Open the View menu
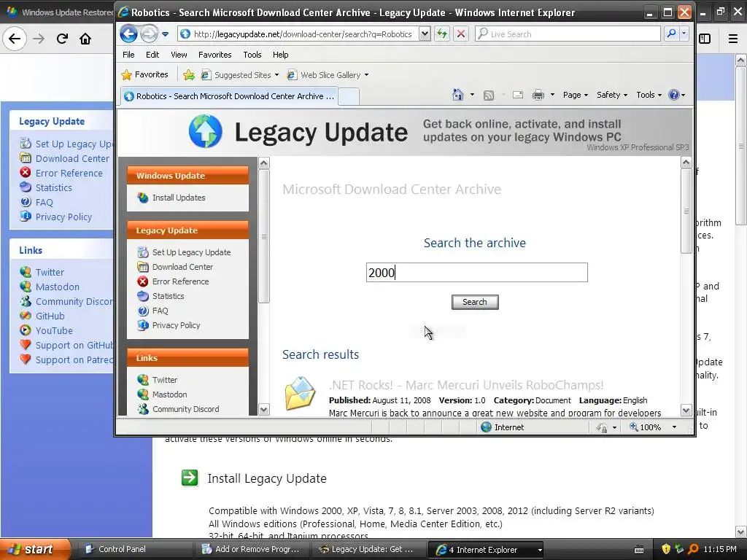Screen dimensions: 747x560 pyautogui.click(x=179, y=55)
